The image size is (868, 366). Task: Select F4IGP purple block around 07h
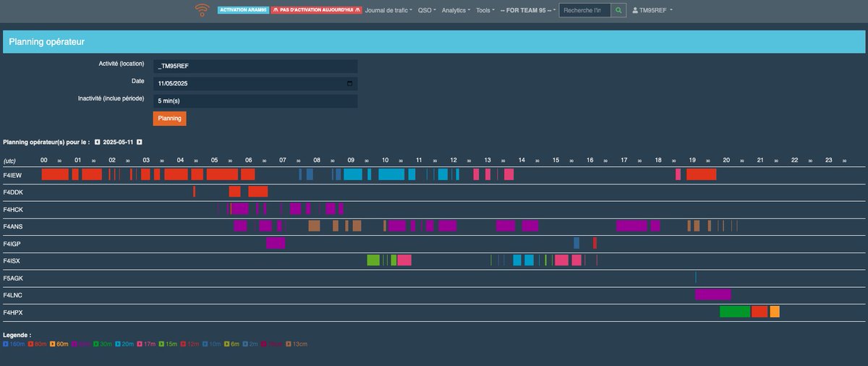(x=276, y=243)
